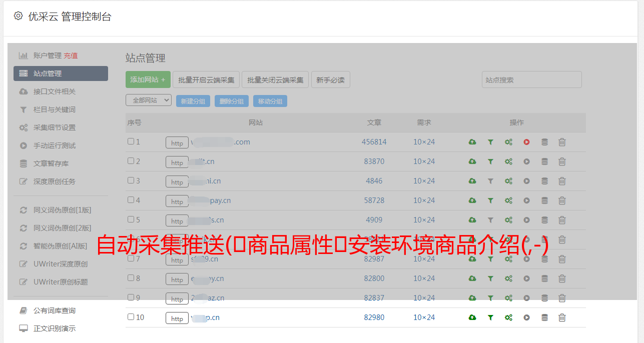
Task: Open gears settings icon for row 3
Action: pos(508,181)
